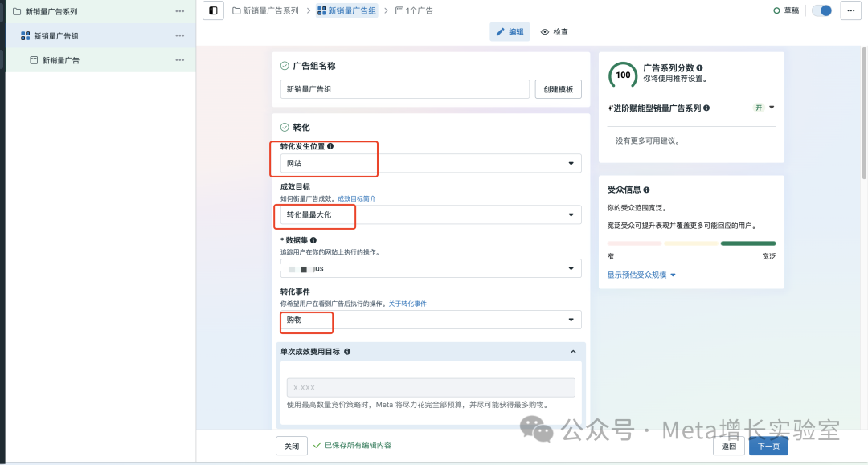Toggle the draft switch next to 草稿
The height and width of the screenshot is (465, 868).
(821, 11)
